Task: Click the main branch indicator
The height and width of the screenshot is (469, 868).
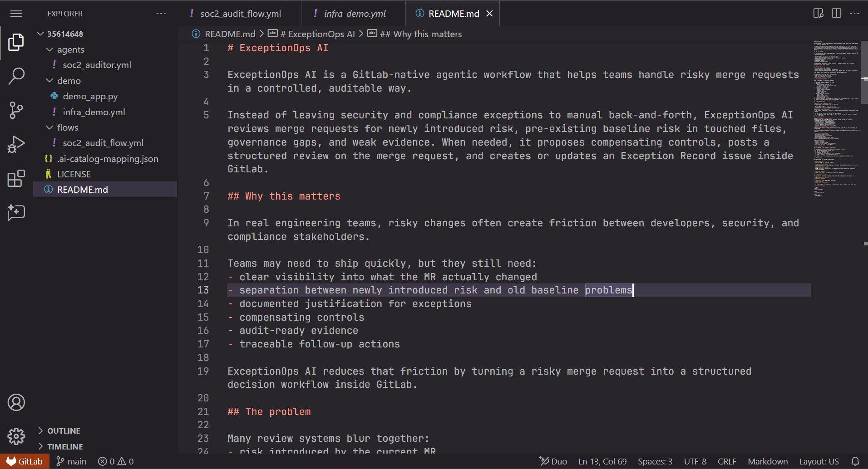Action: tap(71, 461)
